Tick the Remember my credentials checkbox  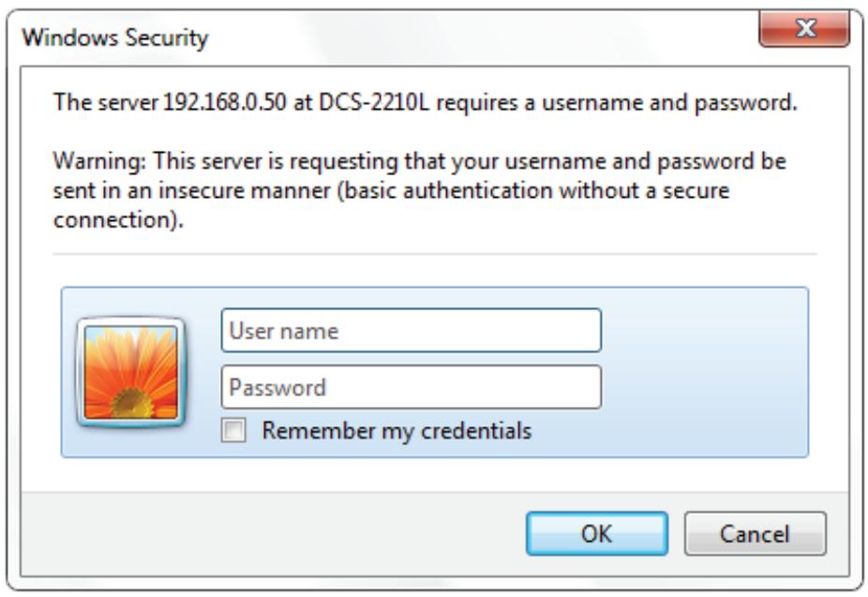pos(232,431)
